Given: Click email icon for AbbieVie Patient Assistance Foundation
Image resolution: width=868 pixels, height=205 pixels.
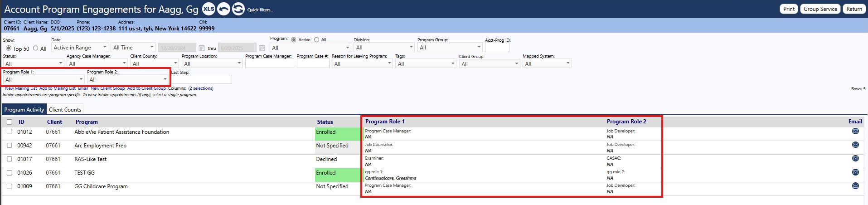Looking at the screenshot, I should coord(855,132).
